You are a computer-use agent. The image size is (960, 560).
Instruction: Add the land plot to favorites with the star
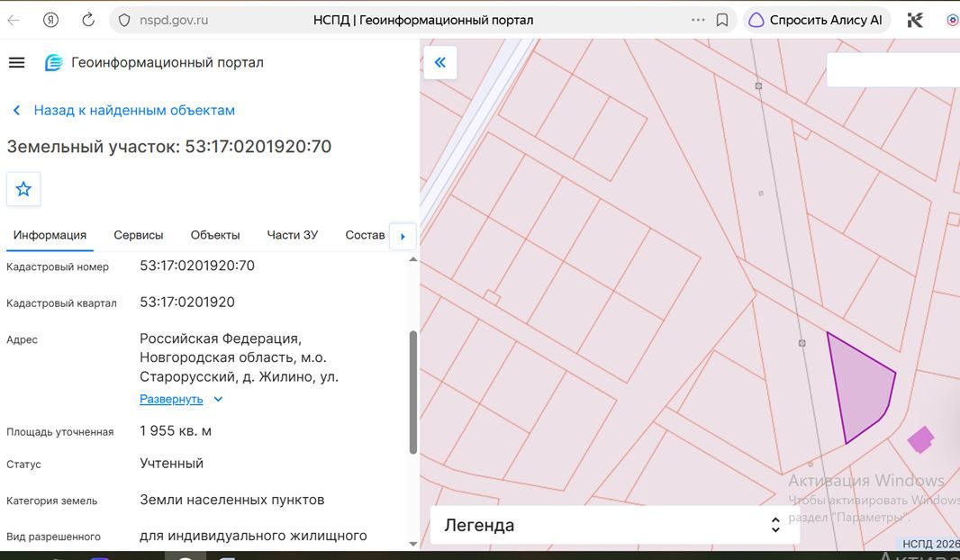[x=23, y=189]
